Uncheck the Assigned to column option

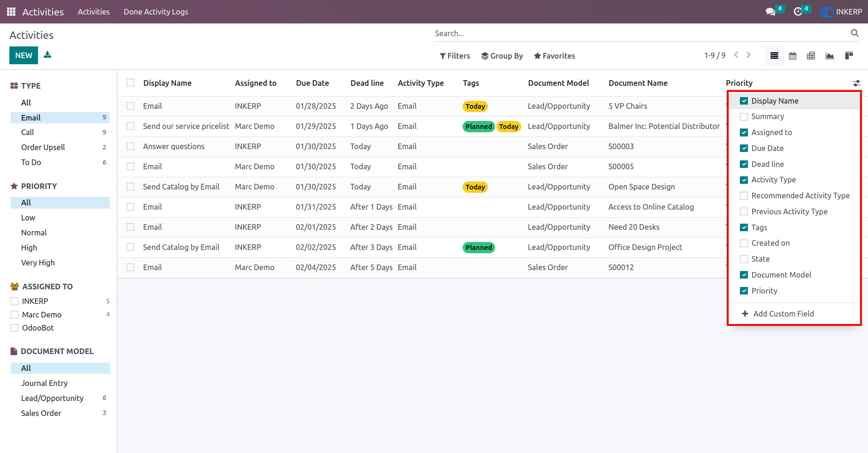744,132
